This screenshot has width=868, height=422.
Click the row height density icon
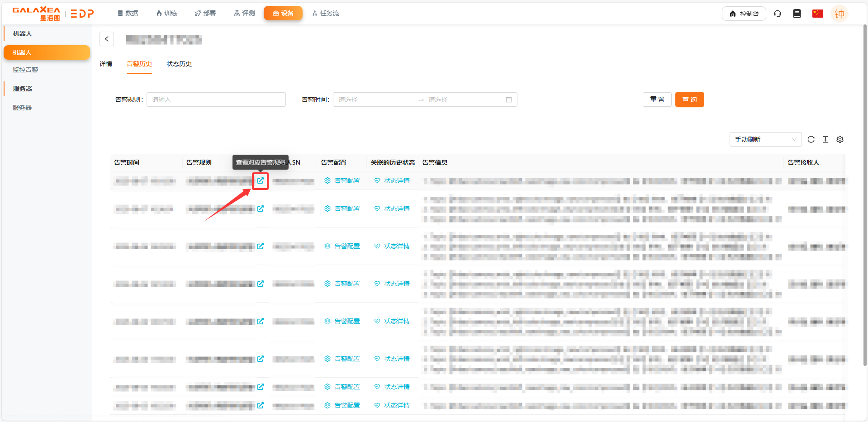(x=825, y=139)
